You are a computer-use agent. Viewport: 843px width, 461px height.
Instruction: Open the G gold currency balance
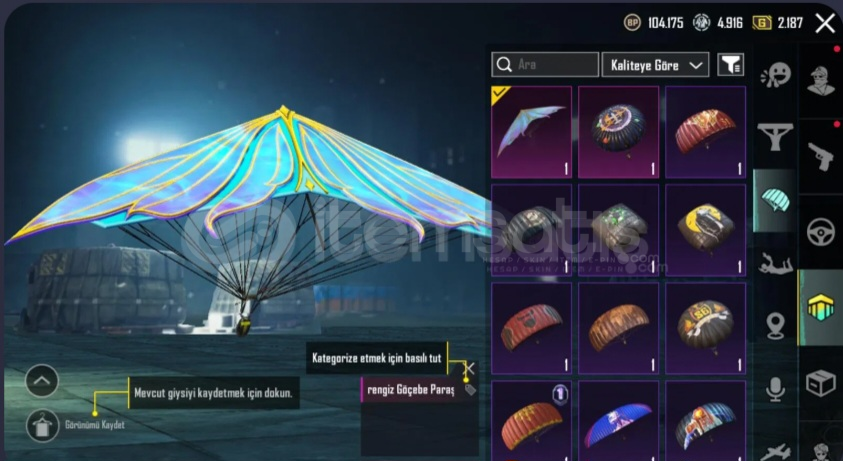[777, 23]
